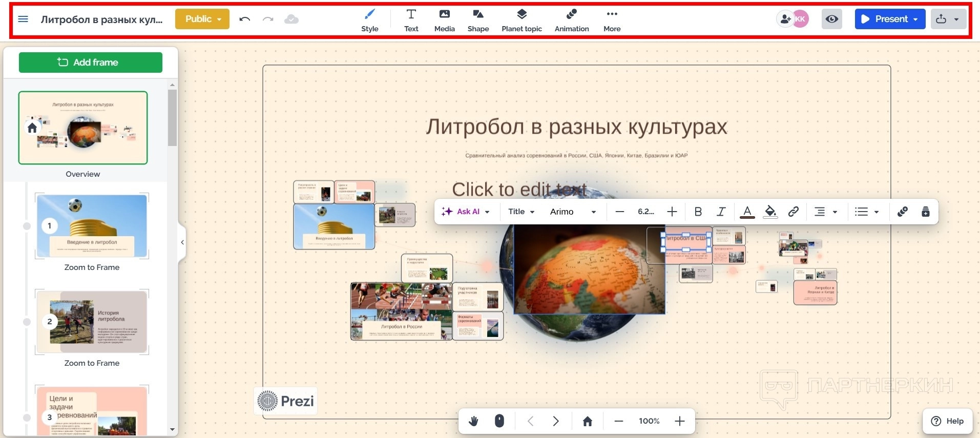Click the undo arrow icon
980x438 pixels.
click(244, 19)
